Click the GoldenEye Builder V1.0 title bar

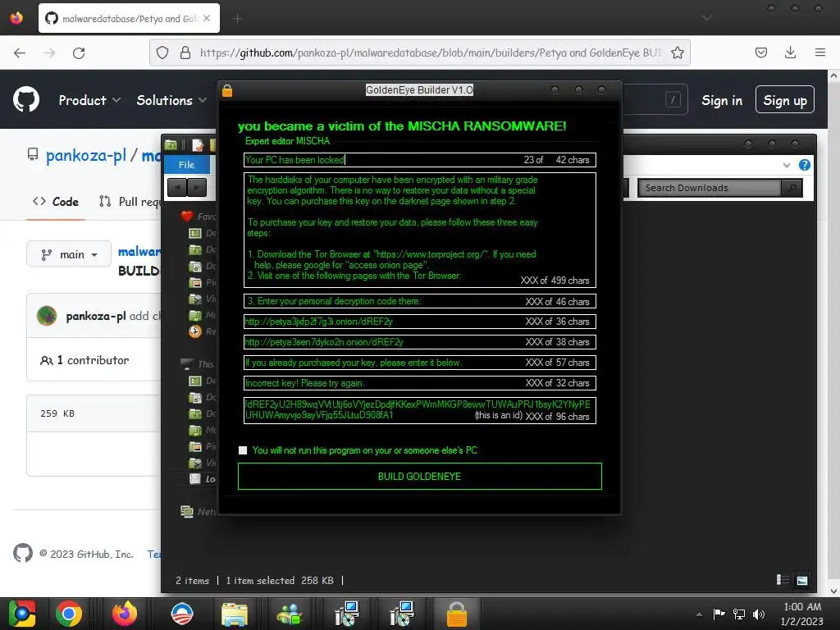(419, 90)
